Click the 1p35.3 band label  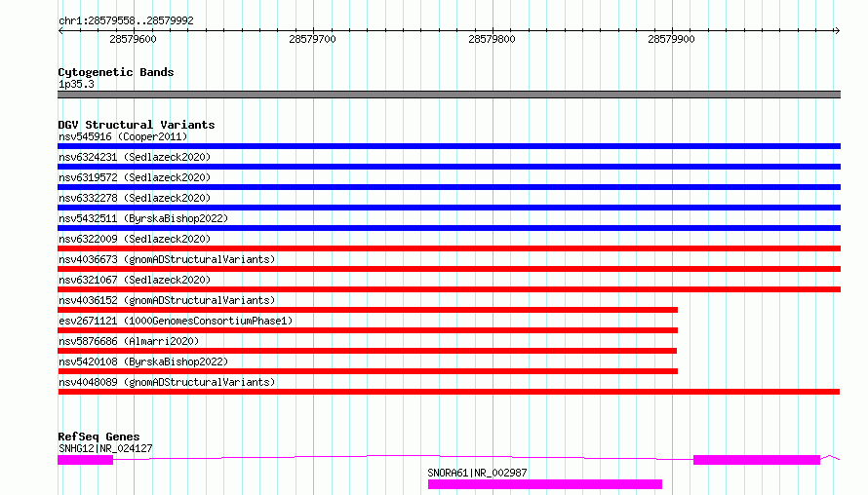76,84
